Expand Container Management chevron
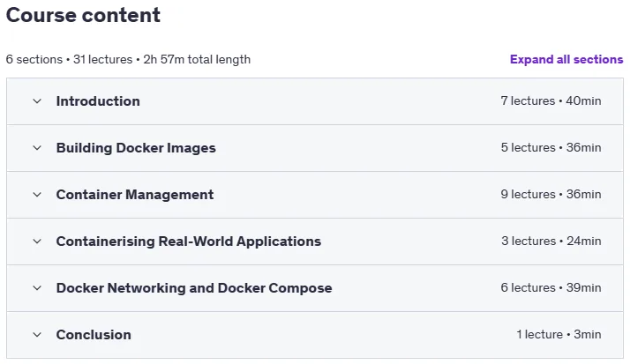 37,195
